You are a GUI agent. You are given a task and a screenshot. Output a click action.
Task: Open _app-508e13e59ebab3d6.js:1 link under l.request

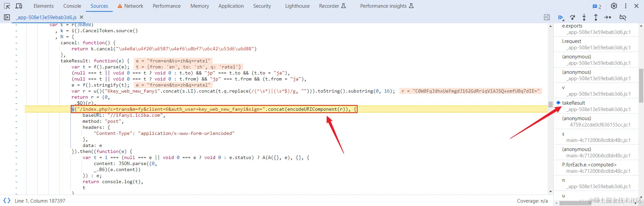pyautogui.click(x=598, y=48)
